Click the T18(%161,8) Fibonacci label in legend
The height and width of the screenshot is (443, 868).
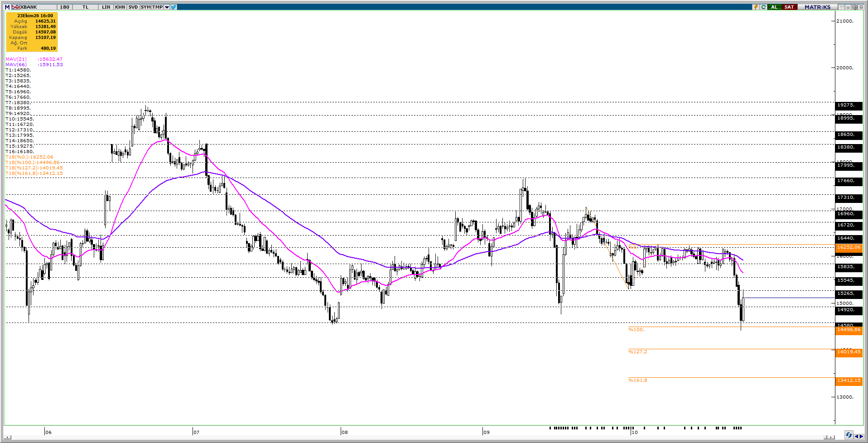coord(34,173)
